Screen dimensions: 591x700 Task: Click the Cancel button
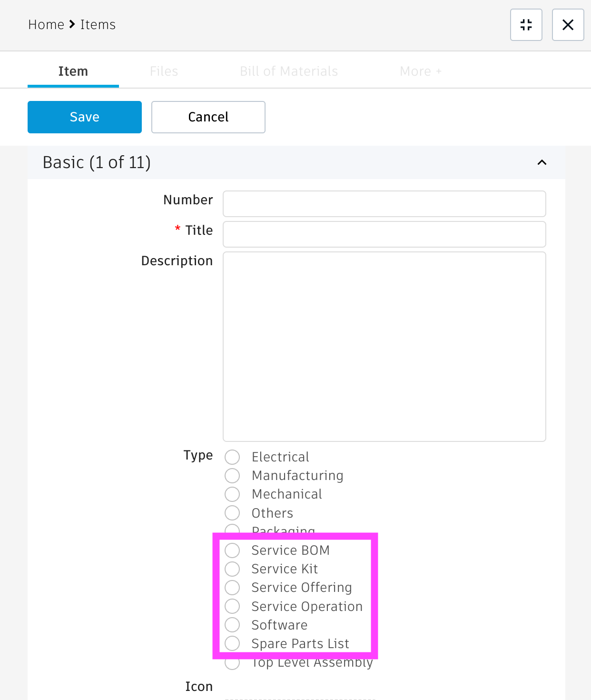208,117
